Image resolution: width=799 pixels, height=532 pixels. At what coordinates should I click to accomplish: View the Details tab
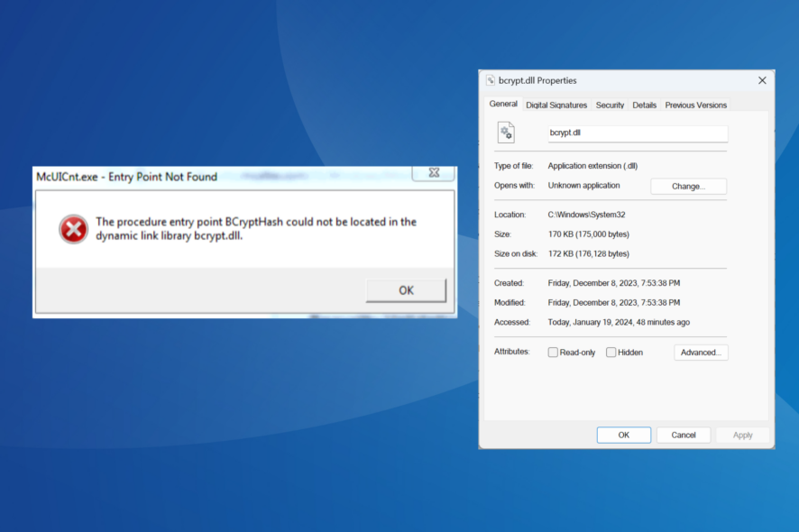pyautogui.click(x=645, y=105)
